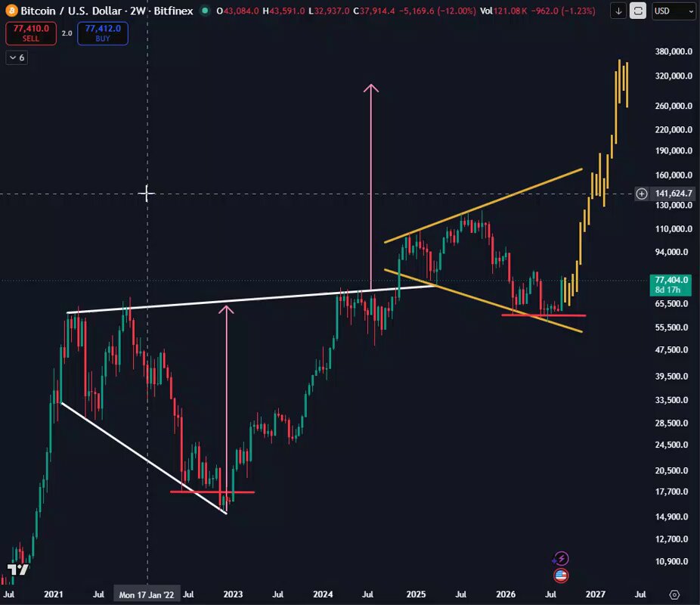Click the 94,000.0 price scale label
700x605 pixels.
[671, 252]
